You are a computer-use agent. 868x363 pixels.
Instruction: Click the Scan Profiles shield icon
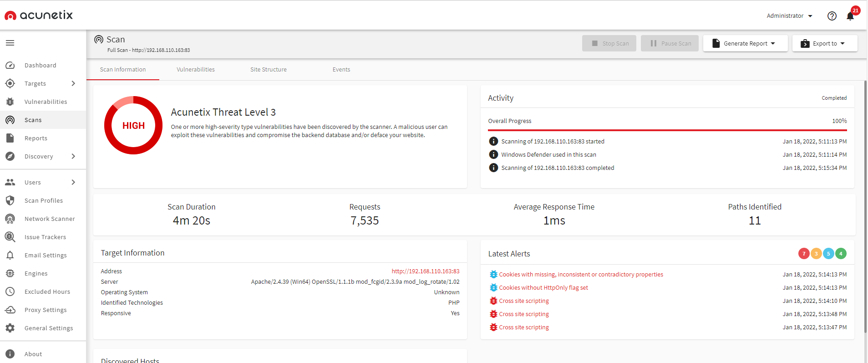(10, 200)
